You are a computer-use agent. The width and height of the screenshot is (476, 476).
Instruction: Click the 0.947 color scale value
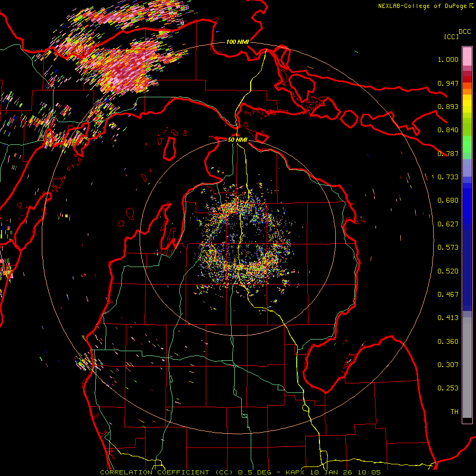pyautogui.click(x=448, y=83)
